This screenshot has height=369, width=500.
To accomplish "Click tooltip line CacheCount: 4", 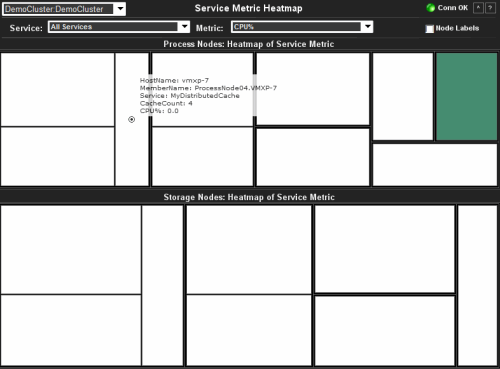I will [166, 103].
